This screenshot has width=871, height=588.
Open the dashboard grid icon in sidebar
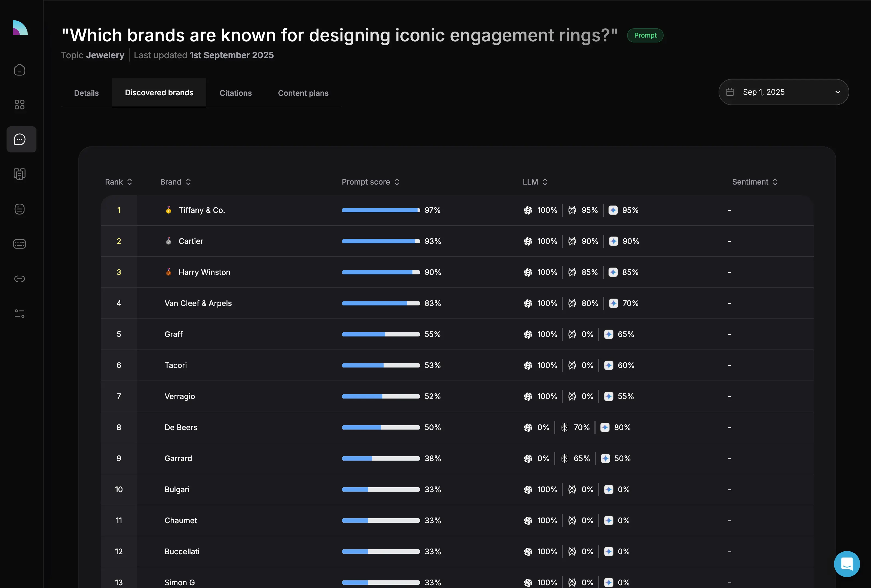click(20, 105)
